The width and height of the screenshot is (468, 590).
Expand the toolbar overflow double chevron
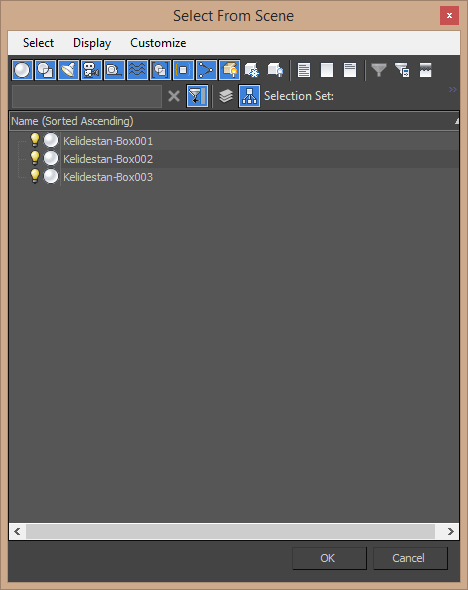[x=453, y=90]
